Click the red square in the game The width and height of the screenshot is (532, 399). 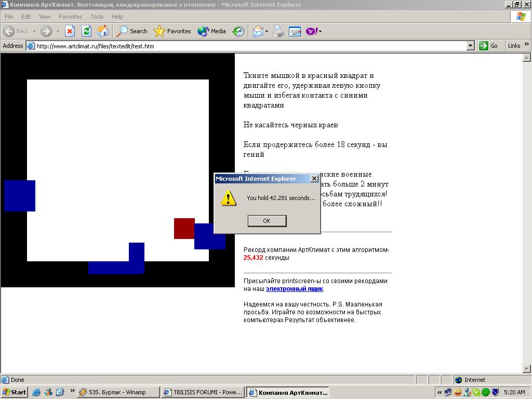click(x=184, y=229)
